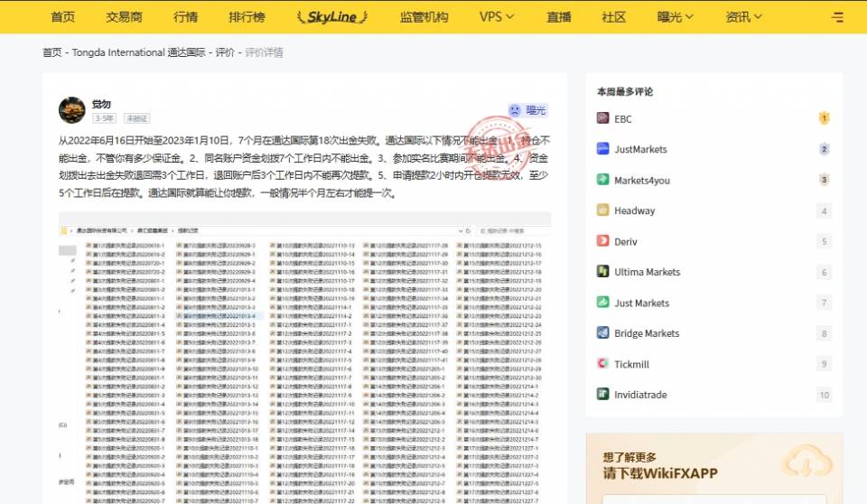Click the SkyLine logo
The height and width of the screenshot is (504, 867).
332,17
